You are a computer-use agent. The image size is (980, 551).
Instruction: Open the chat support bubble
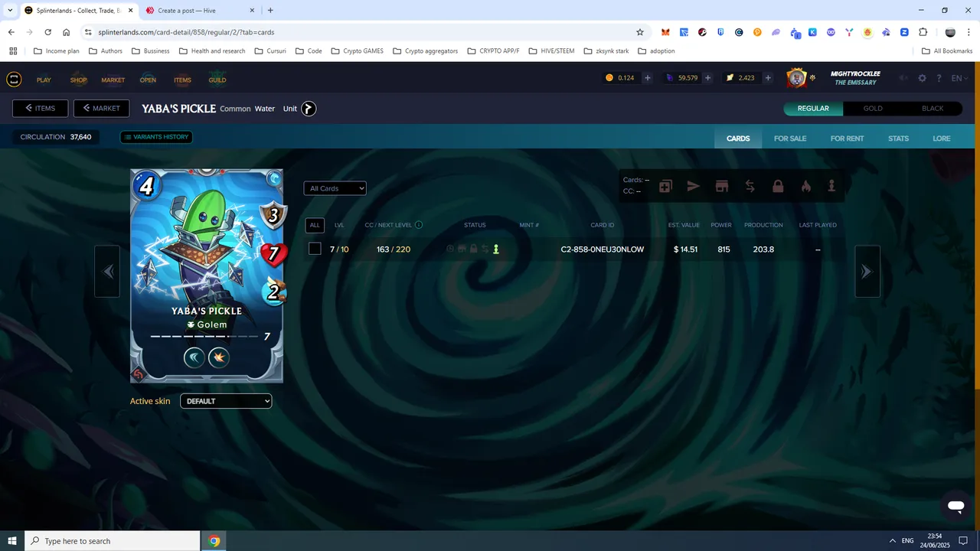(x=955, y=506)
